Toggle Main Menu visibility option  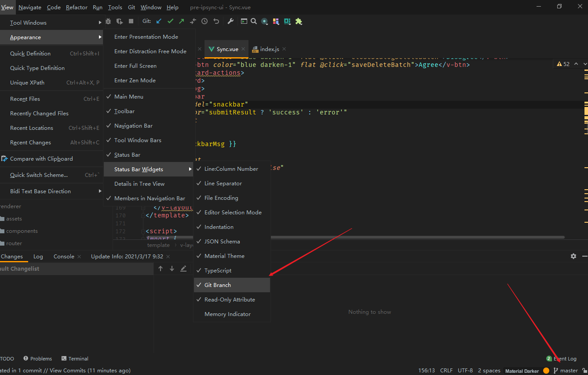[x=149, y=96]
